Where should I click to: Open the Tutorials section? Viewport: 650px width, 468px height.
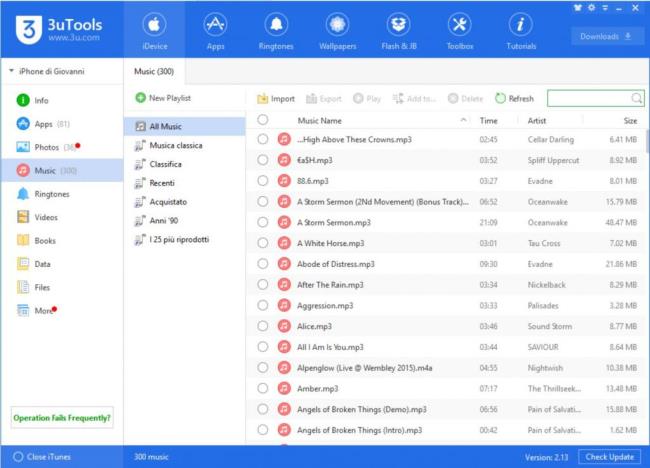pyautogui.click(x=521, y=30)
